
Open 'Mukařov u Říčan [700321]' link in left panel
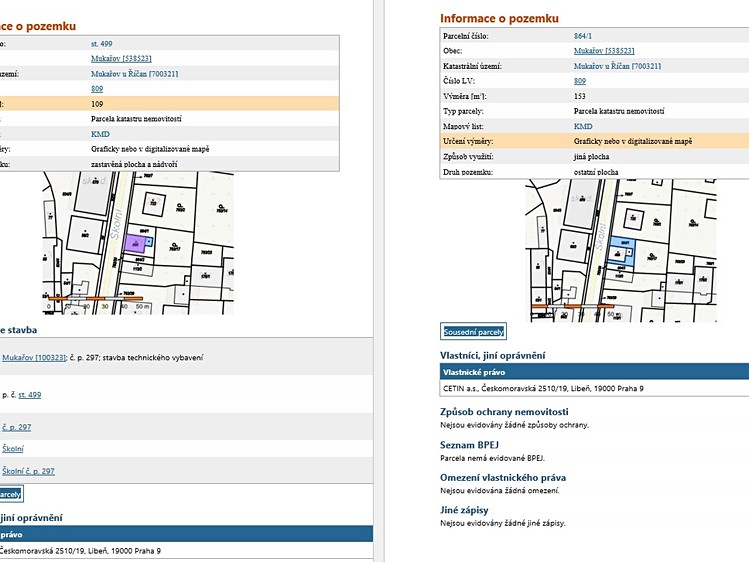[x=134, y=74]
